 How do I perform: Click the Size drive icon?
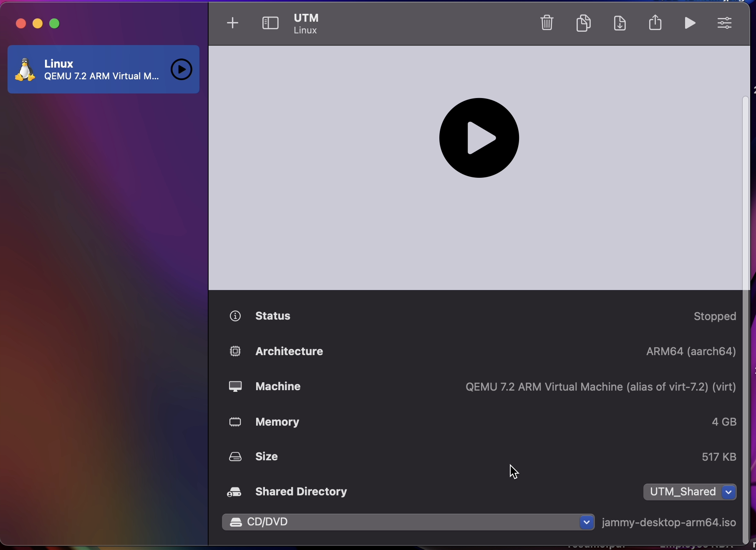(235, 457)
